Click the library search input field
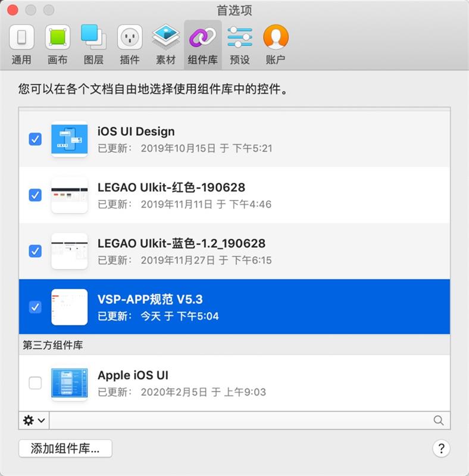The width and height of the screenshot is (469, 476). coord(240,421)
